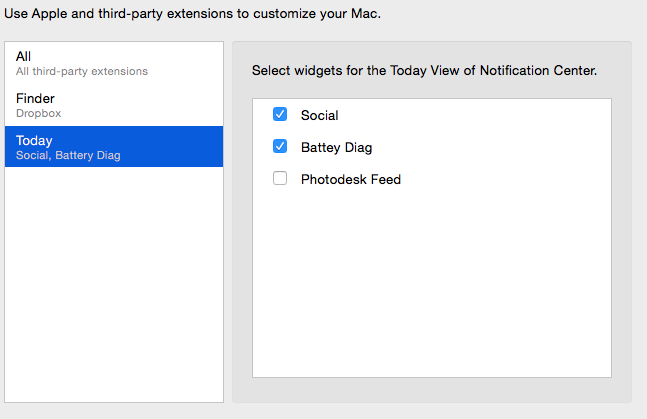Click the Battey Diag widget name
Image resolution: width=647 pixels, height=419 pixels.
pyautogui.click(x=336, y=148)
